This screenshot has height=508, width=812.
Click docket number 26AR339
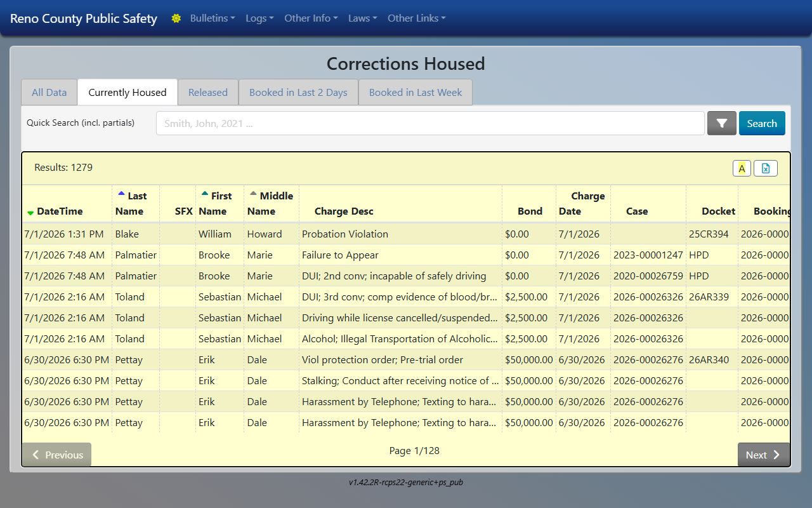pyautogui.click(x=709, y=297)
